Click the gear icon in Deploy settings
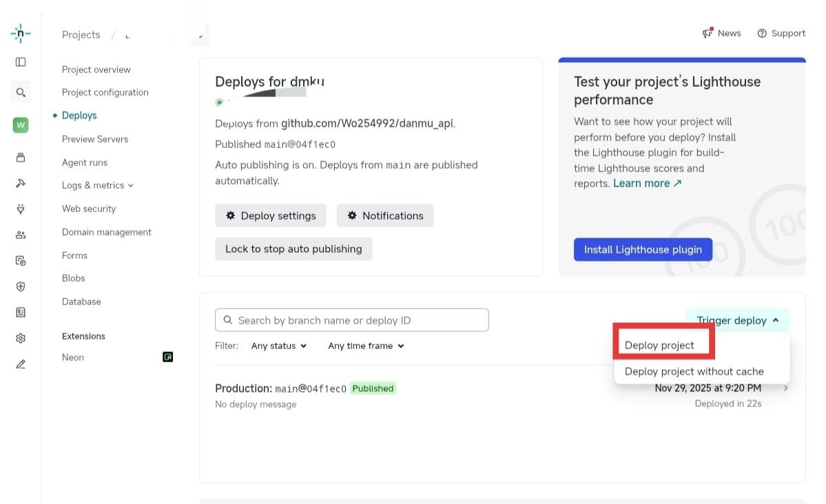Image resolution: width=826 pixels, height=504 pixels. coord(230,216)
